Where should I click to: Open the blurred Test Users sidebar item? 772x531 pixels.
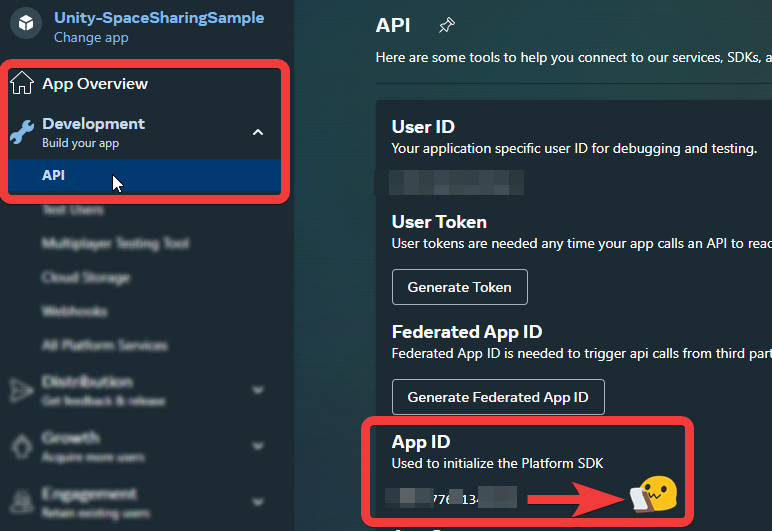(x=73, y=210)
